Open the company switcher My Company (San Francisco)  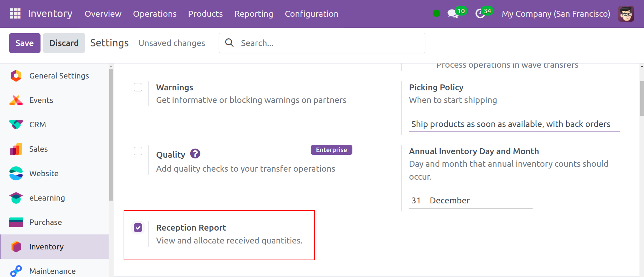click(x=556, y=14)
